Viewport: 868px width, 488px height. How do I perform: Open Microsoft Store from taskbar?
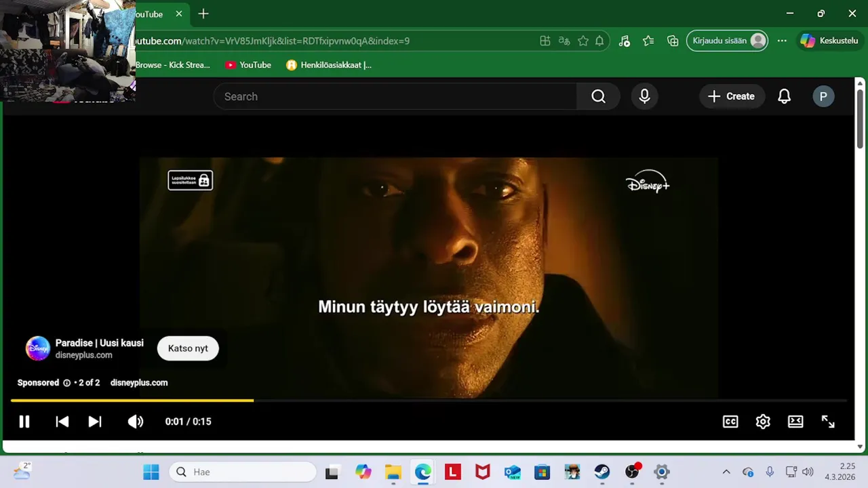point(542,472)
